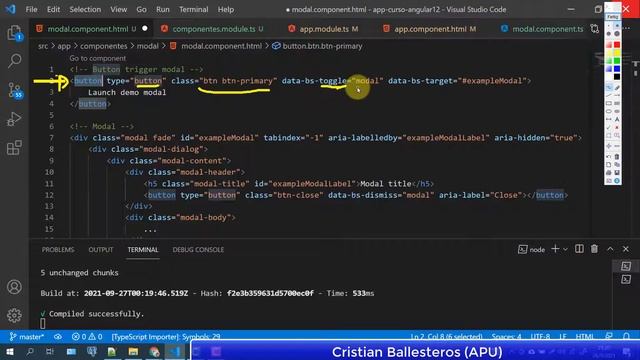Image resolution: width=640 pixels, height=360 pixels.
Task: Close the terminal panel
Action: (626, 249)
